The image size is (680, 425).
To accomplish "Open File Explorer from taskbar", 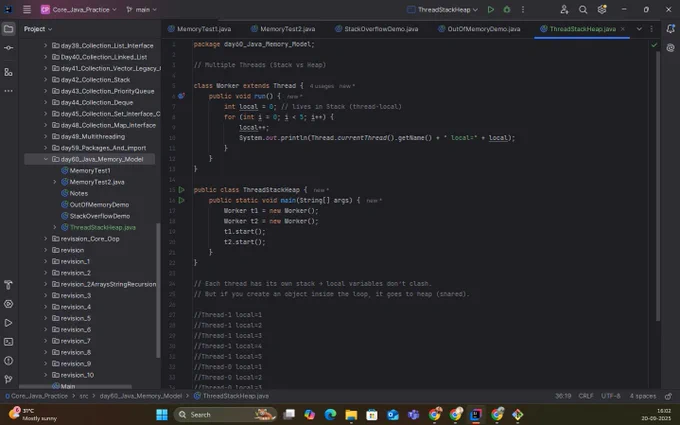I will click(351, 415).
